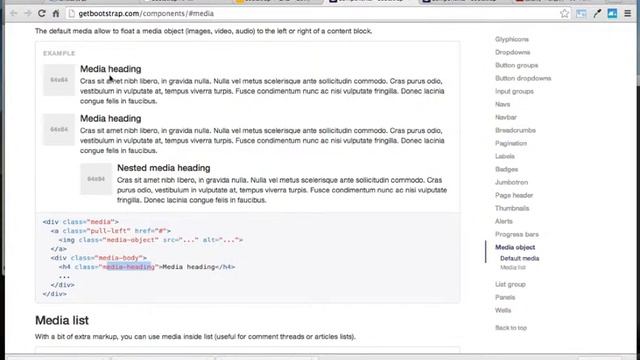Go to Breadcrumbs section
The image size is (640, 360).
[516, 130]
